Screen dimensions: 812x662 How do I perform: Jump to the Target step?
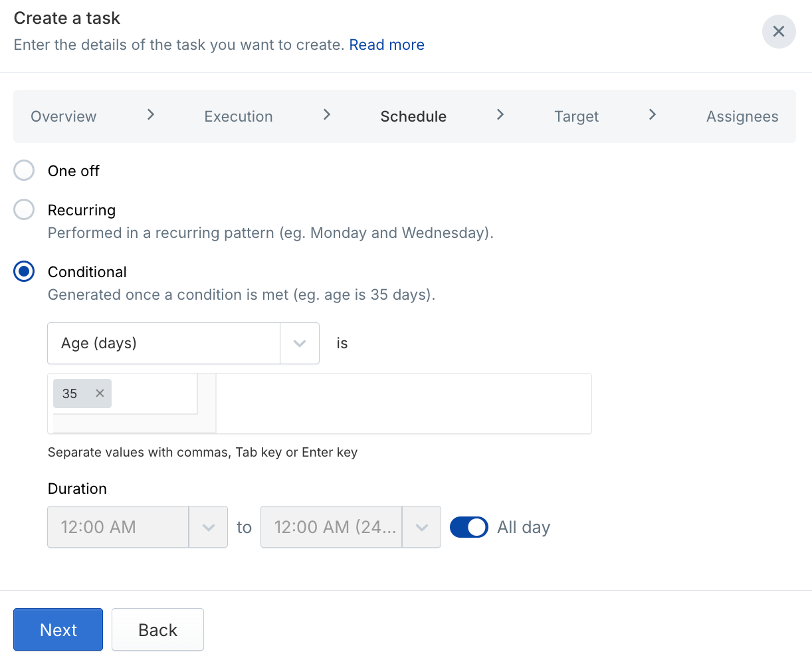tap(576, 116)
